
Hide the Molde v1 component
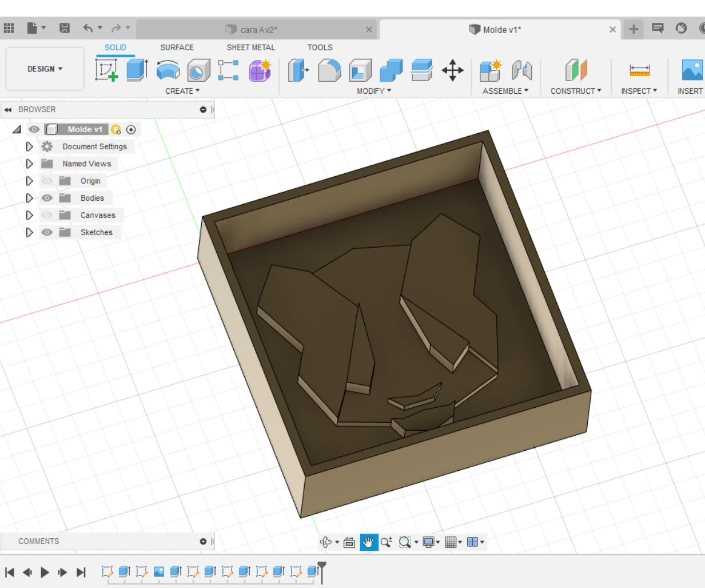coord(34,129)
